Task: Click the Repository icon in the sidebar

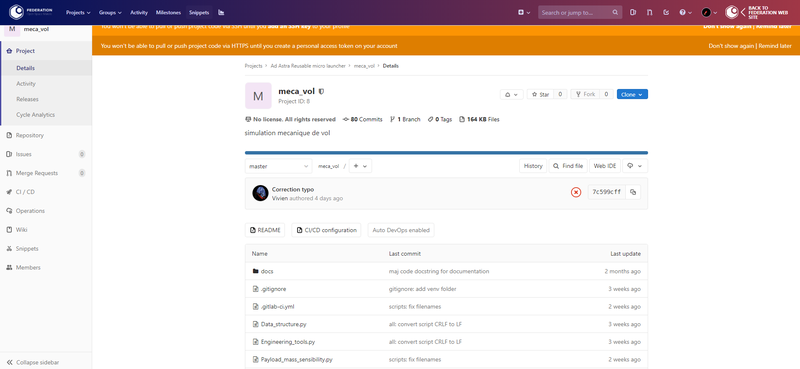Action: pyautogui.click(x=9, y=135)
